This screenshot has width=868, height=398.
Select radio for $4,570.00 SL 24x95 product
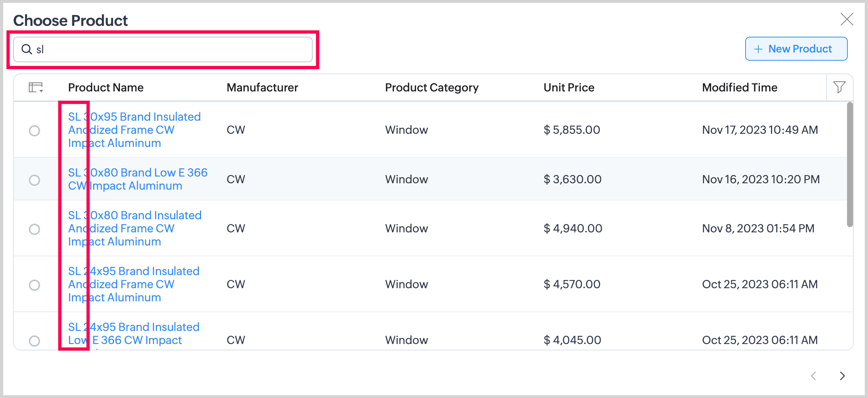[34, 285]
